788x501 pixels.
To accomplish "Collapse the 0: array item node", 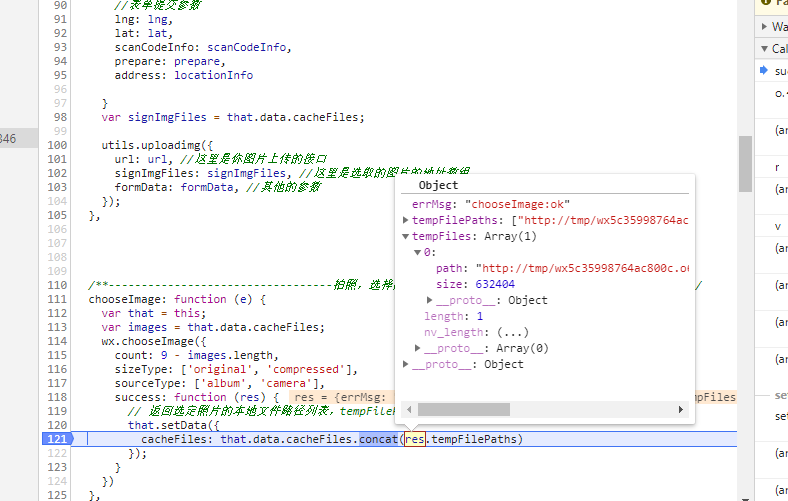I will pos(417,252).
